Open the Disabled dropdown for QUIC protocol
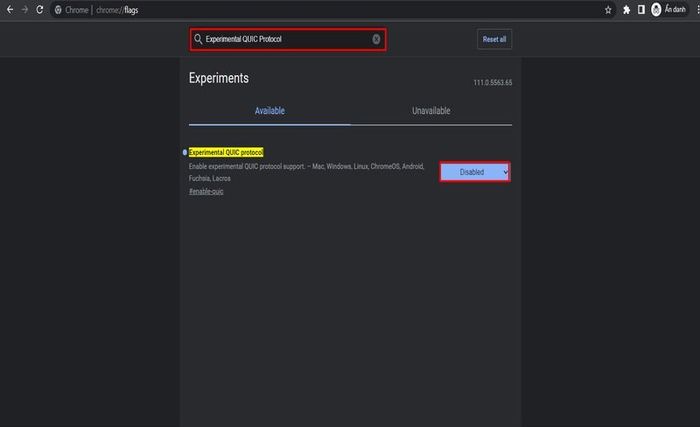The height and width of the screenshot is (427, 700). [x=475, y=172]
